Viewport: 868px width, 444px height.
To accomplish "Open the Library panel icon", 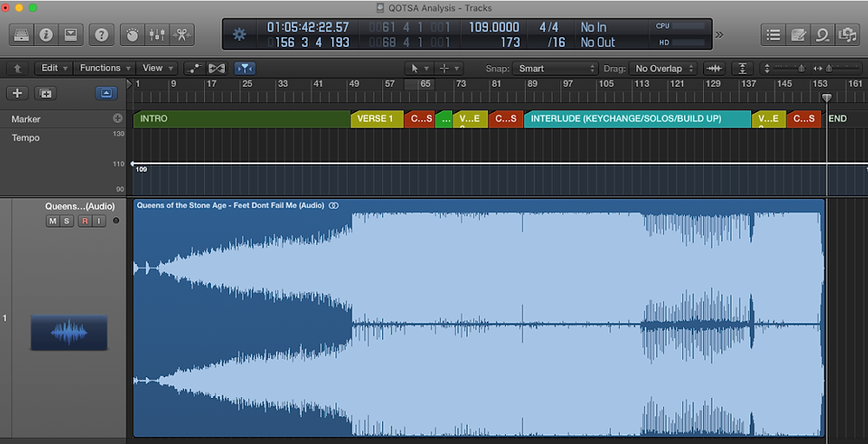I will [x=22, y=35].
